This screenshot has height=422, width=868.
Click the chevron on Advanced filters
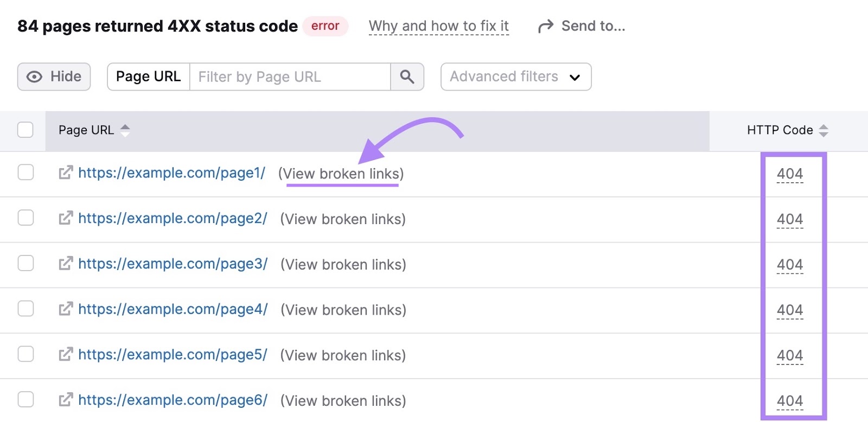[575, 76]
